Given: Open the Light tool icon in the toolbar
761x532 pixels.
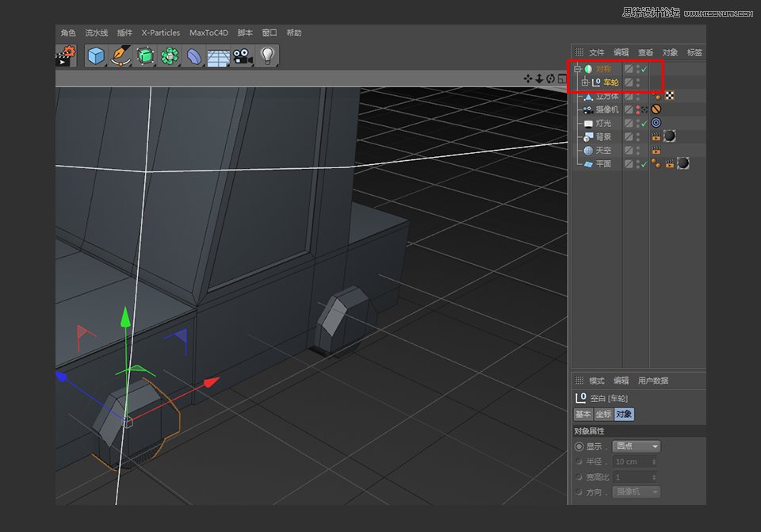Looking at the screenshot, I should point(267,55).
